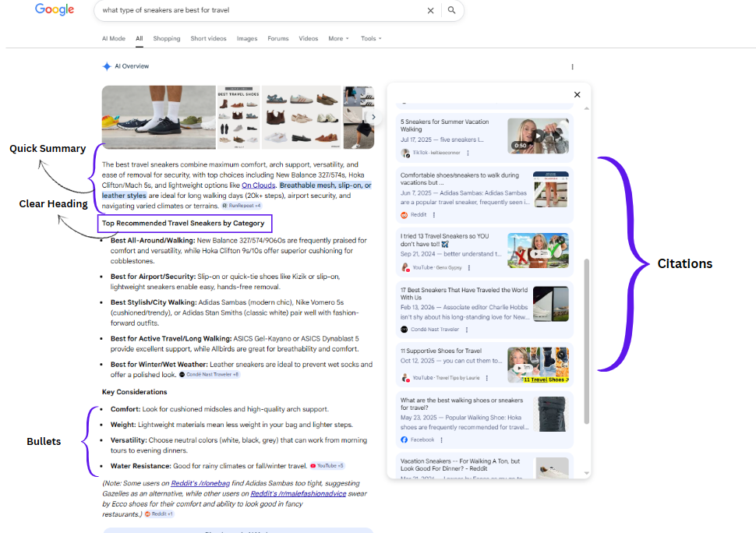Follow the 'On Clouds' link

point(258,185)
